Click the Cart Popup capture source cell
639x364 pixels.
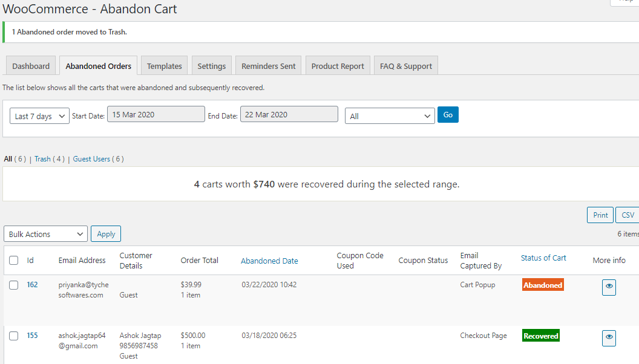(x=477, y=285)
